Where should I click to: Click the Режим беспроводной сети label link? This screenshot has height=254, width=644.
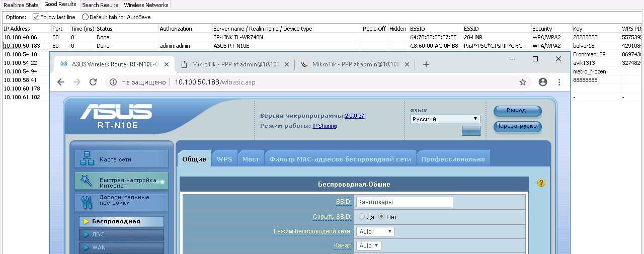tap(312, 231)
